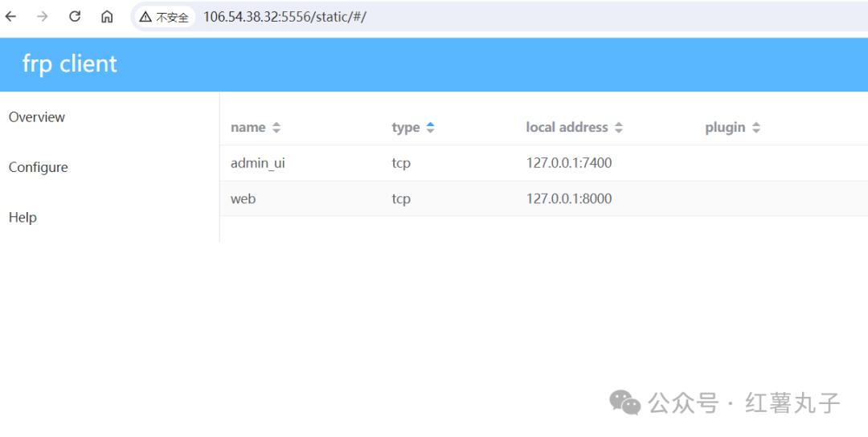This screenshot has width=868, height=437.
Task: Focus the address bar URL 106.54.38.32:5556
Action: (x=285, y=17)
